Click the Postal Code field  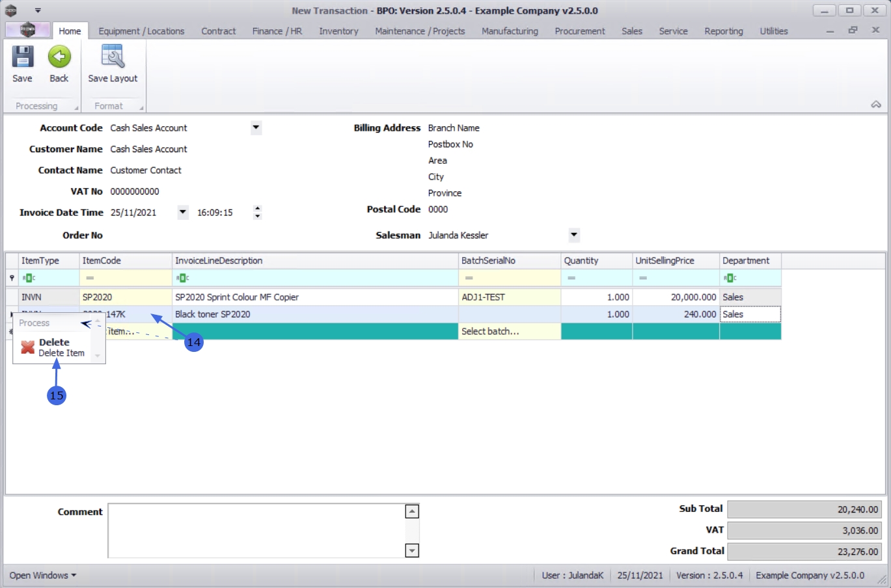click(438, 209)
